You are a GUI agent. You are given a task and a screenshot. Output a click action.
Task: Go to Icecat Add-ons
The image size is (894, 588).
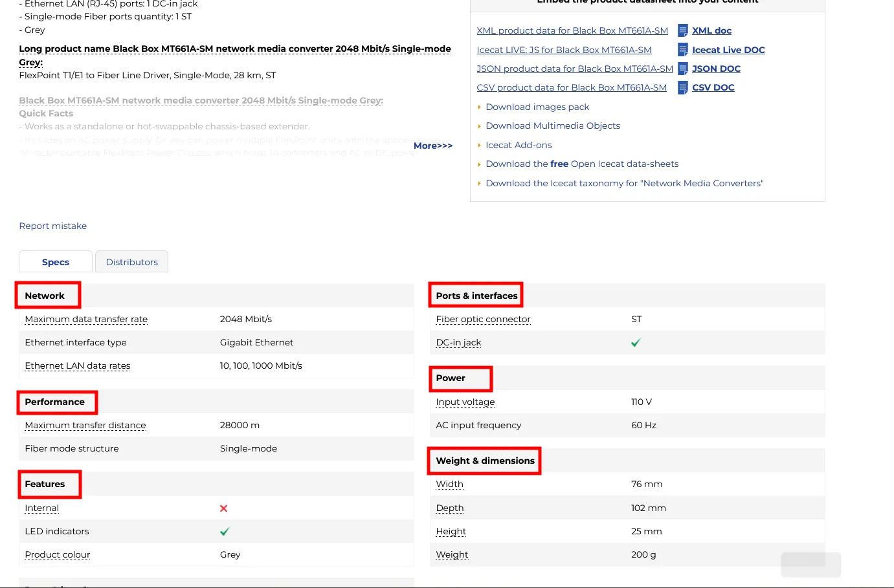click(519, 145)
